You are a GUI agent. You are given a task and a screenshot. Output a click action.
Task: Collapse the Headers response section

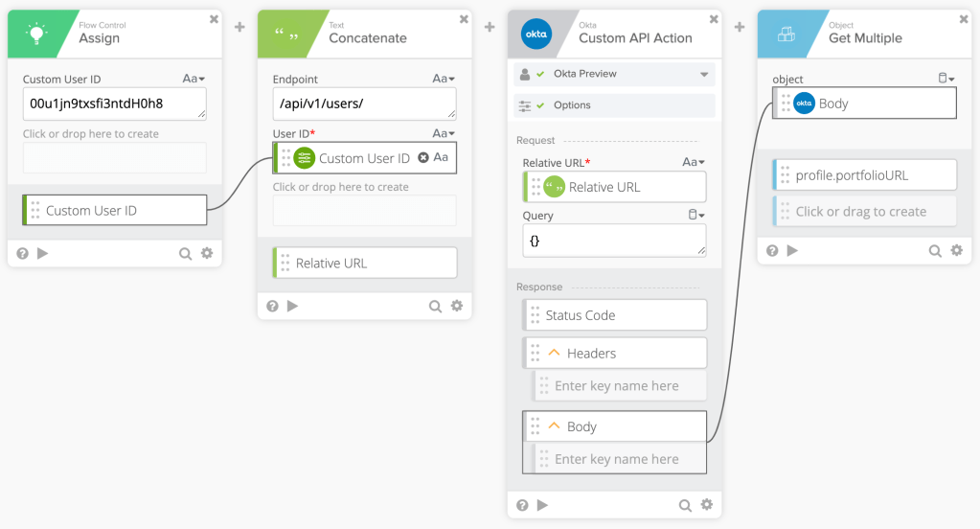554,354
